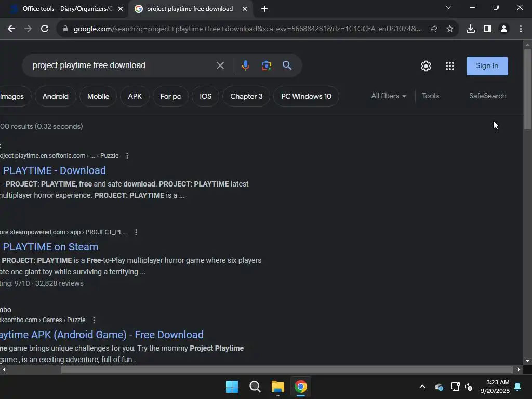Expand All filters dropdown
The width and height of the screenshot is (532, 399).
pyautogui.click(x=389, y=96)
